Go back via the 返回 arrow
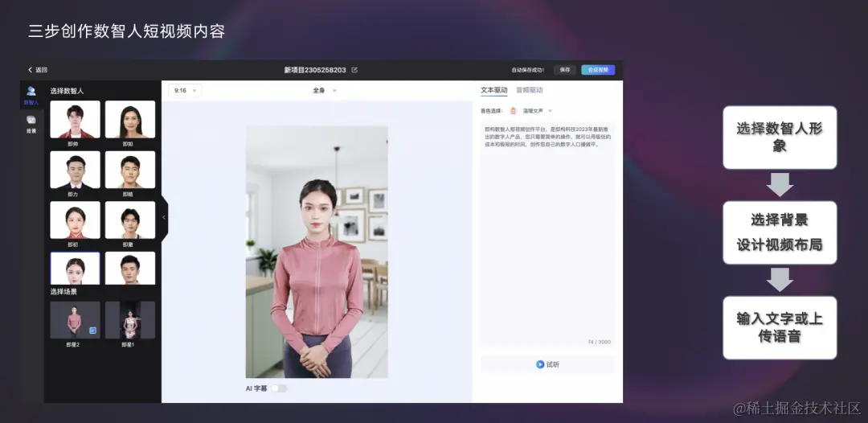The width and height of the screenshot is (868, 423). click(38, 70)
